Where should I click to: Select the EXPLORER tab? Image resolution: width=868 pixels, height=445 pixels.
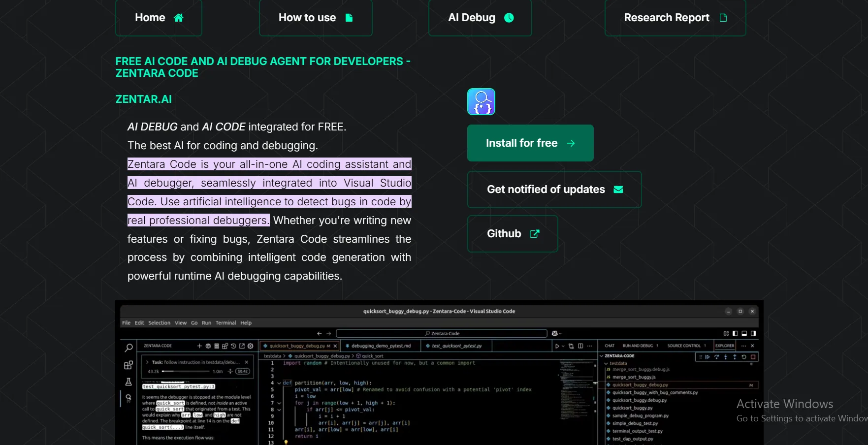[725, 346]
